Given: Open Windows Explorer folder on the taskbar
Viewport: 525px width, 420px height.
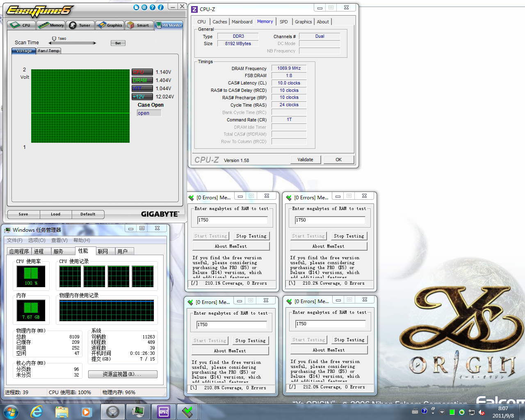Looking at the screenshot, I should pyautogui.click(x=62, y=411).
